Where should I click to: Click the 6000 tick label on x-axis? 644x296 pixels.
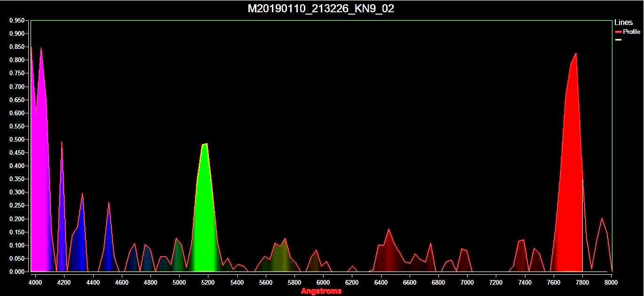pos(323,282)
